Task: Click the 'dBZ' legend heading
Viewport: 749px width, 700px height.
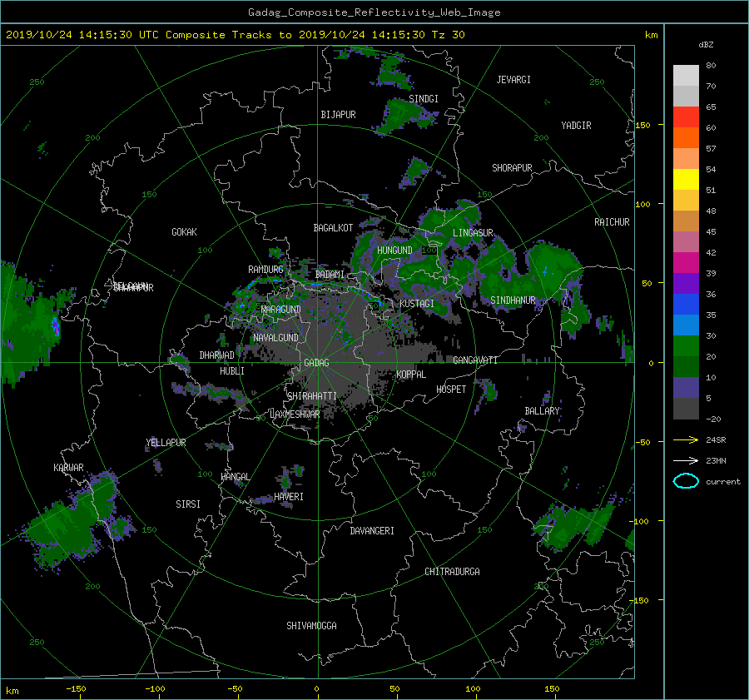Action: [706, 44]
